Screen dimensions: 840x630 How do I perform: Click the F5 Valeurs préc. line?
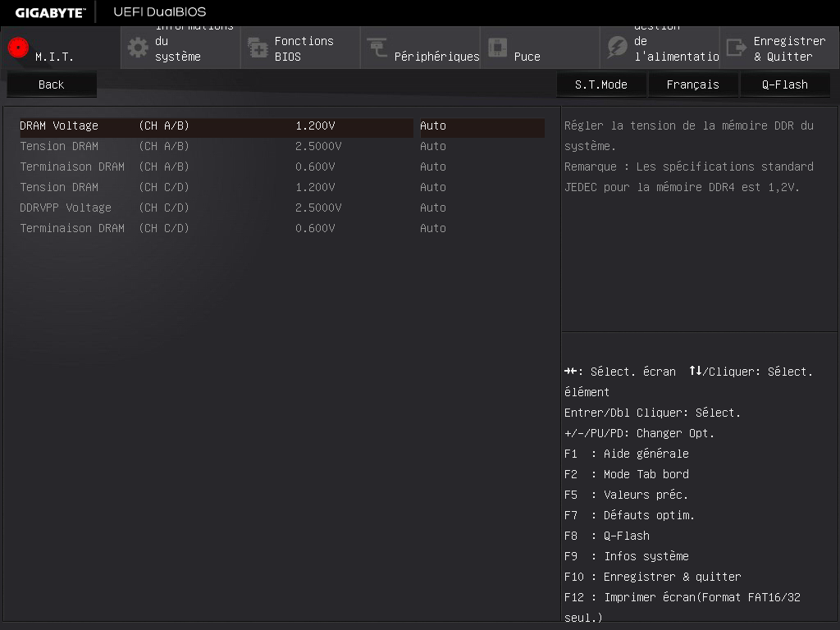pos(626,495)
